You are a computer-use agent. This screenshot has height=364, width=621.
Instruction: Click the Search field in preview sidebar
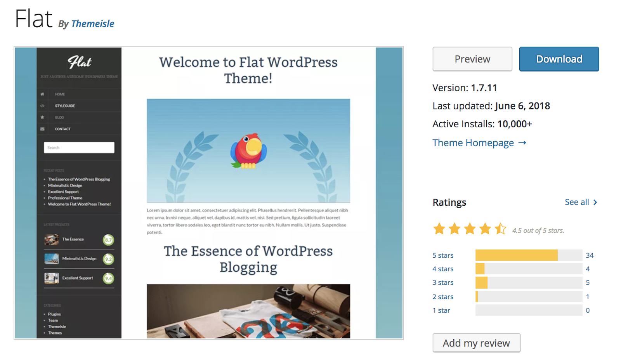click(x=79, y=147)
